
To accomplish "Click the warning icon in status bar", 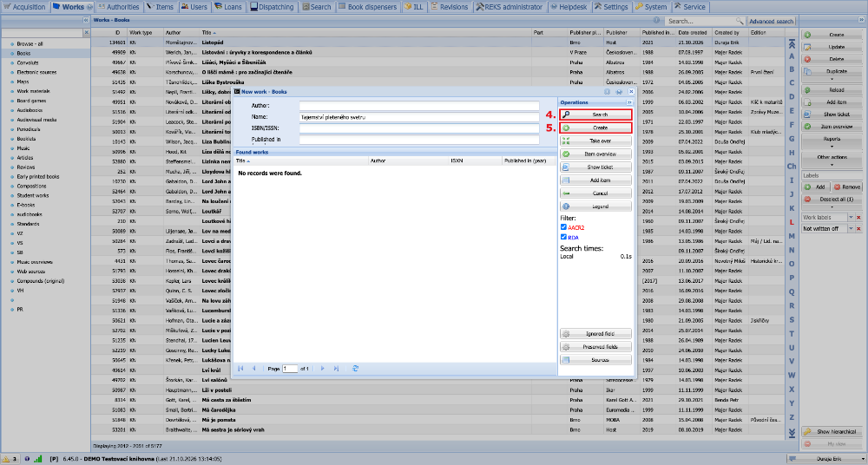I will click(x=5, y=459).
